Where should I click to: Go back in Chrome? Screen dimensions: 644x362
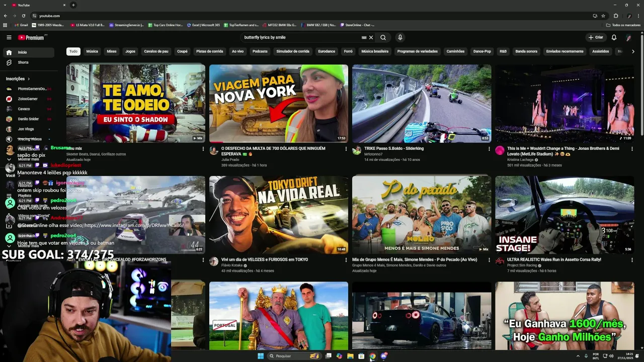click(6, 16)
